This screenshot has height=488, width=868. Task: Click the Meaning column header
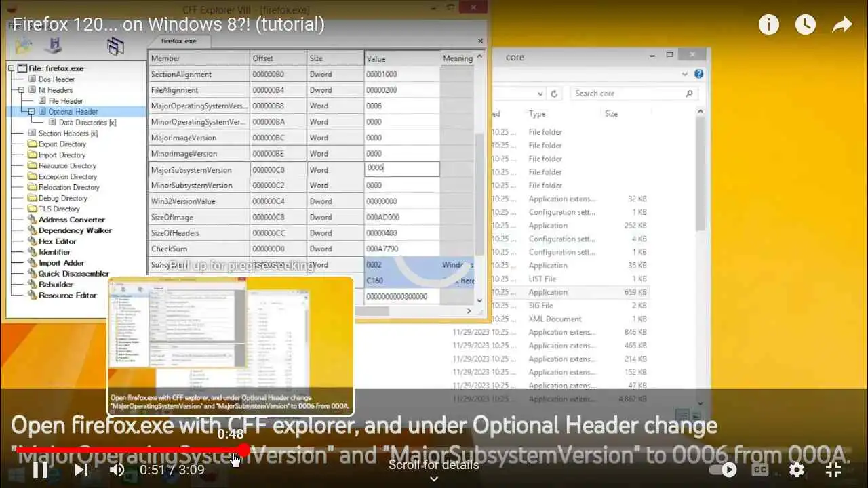(x=458, y=58)
